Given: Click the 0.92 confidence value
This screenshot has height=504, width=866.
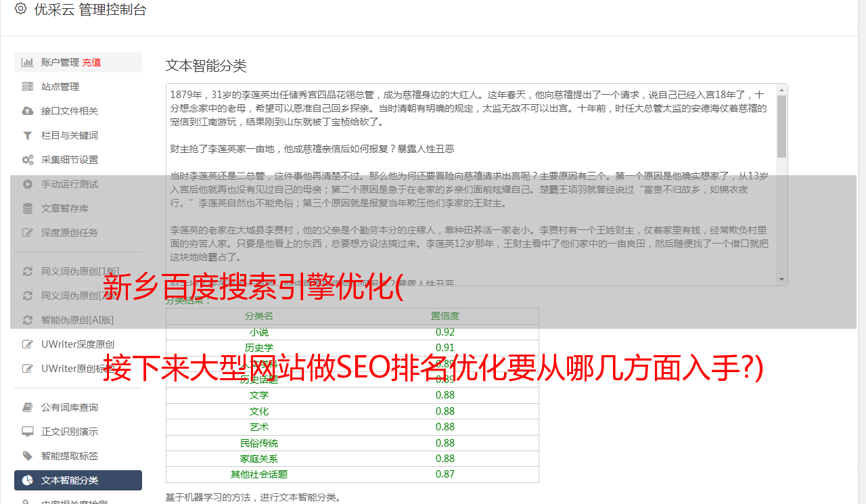Looking at the screenshot, I should click(445, 332).
